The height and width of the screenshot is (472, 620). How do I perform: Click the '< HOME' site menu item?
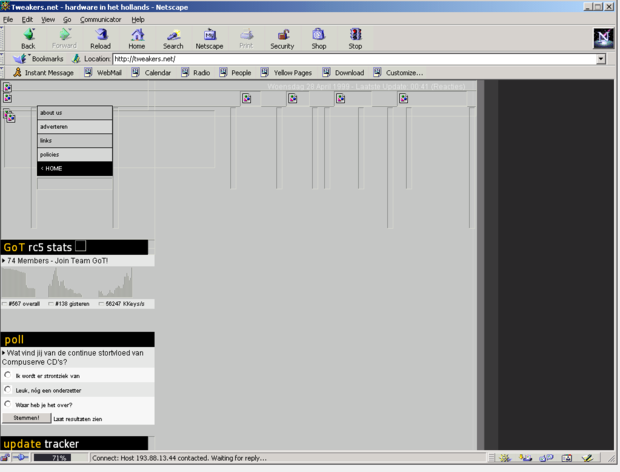coord(75,168)
